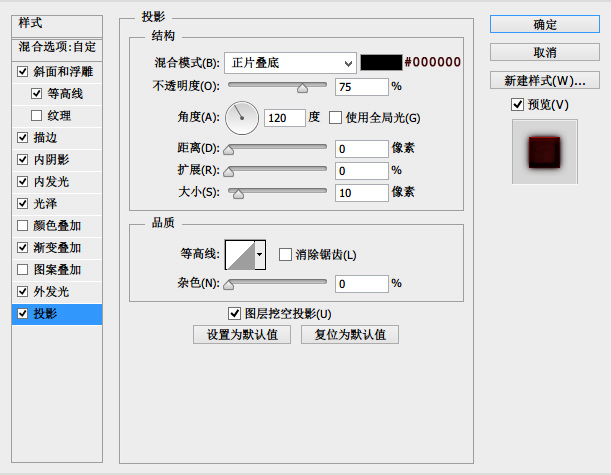Click the 大小 slider track
Image resolution: width=611 pixels, height=475 pixels.
pos(277,191)
